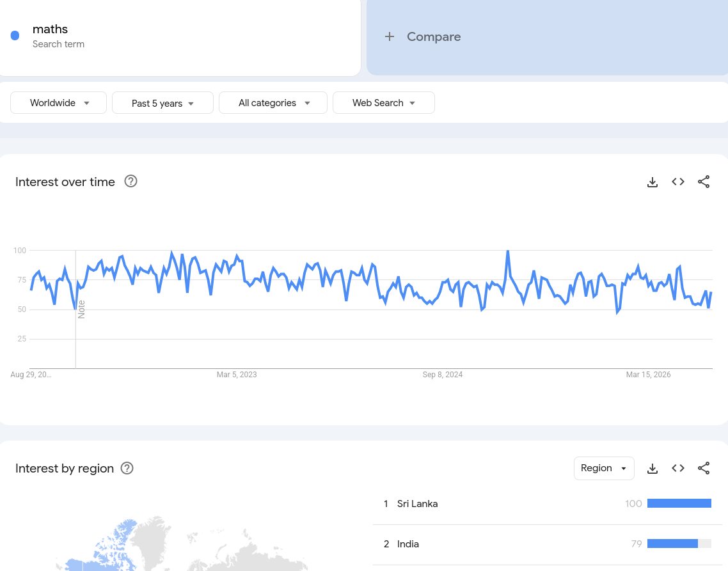This screenshot has height=571, width=728.
Task: Open embed code for Interest by region
Action: [x=678, y=469]
